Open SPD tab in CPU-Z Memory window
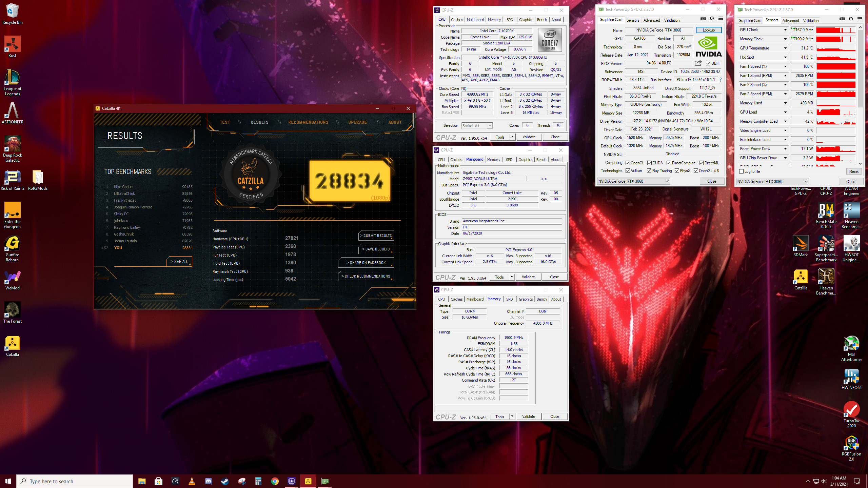This screenshot has height=488, width=868. (x=509, y=299)
